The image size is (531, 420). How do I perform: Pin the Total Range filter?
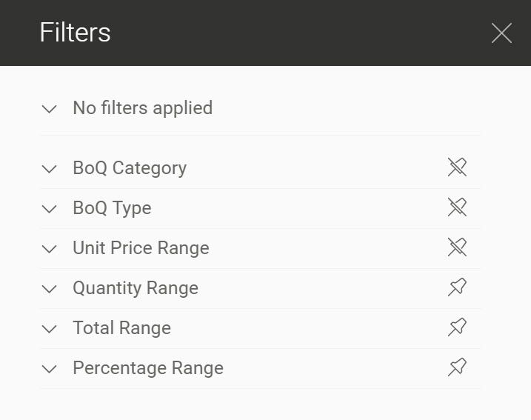tap(457, 328)
